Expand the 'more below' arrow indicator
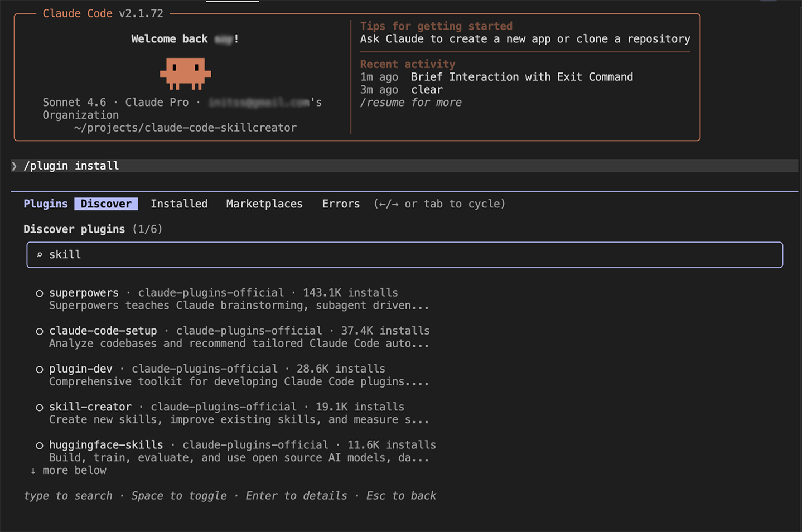The width and height of the screenshot is (802, 532). point(33,471)
